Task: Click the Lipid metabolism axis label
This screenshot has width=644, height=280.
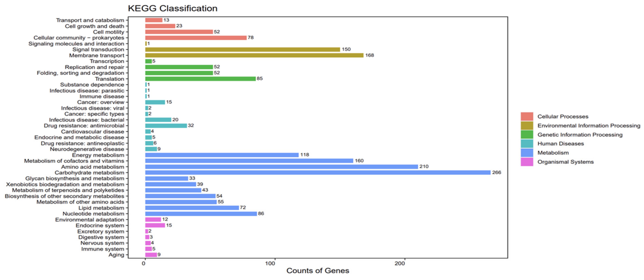Action: click(x=101, y=208)
